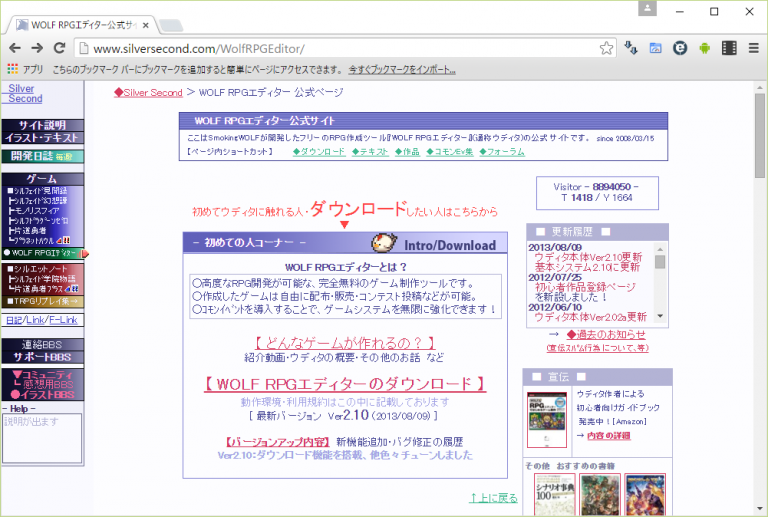Open 片道勇者 in the game list

click(x=27, y=231)
